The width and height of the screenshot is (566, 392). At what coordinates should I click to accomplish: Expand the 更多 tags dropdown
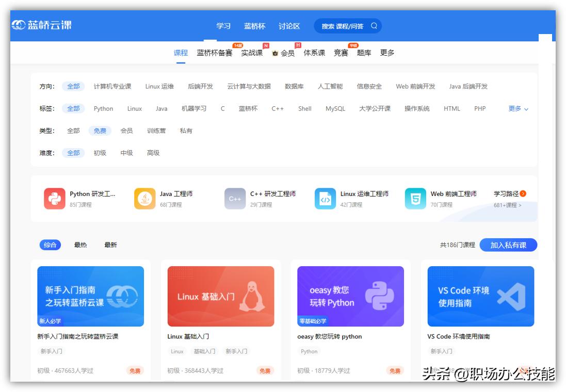click(516, 109)
